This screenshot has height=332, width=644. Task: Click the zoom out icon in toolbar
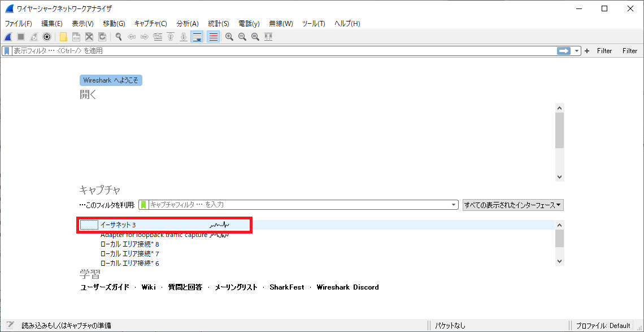pos(242,37)
